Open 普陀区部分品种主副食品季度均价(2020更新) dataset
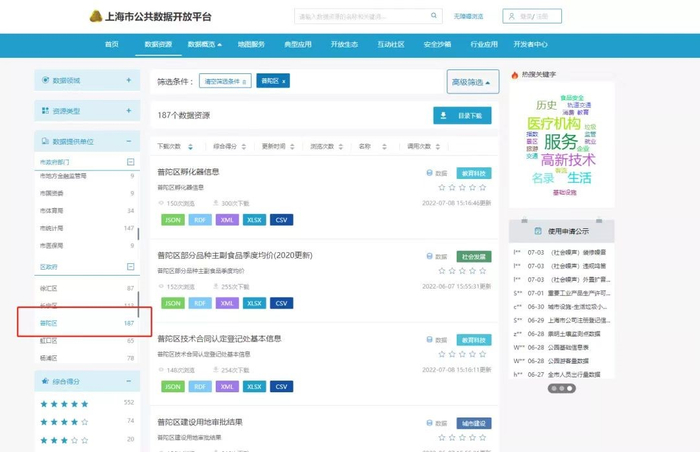 pyautogui.click(x=235, y=255)
